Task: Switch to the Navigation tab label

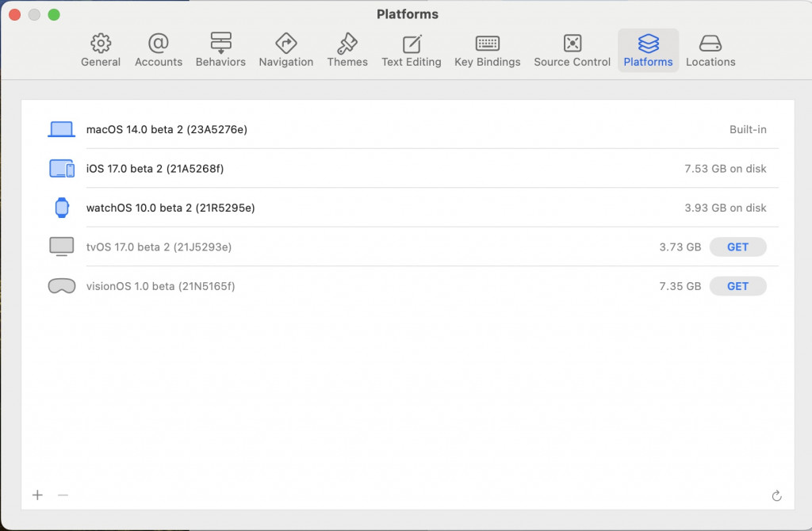Action: (285, 62)
